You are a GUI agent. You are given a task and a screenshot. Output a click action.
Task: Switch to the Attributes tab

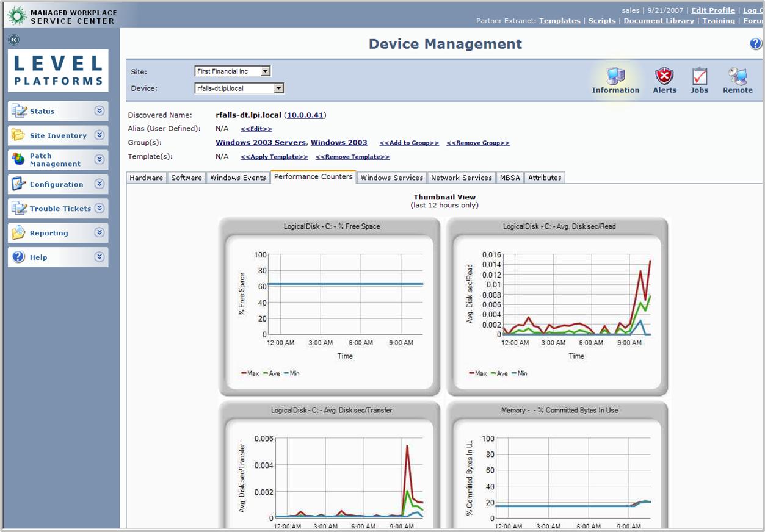[545, 178]
